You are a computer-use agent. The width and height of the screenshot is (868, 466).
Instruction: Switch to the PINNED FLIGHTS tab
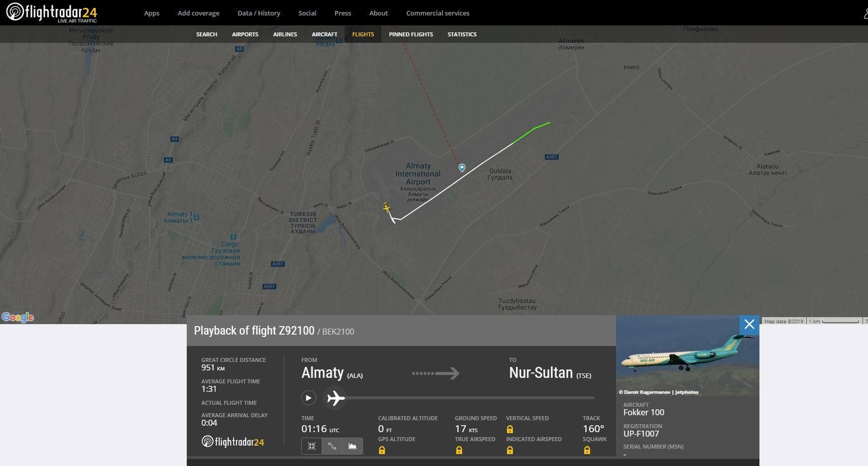click(x=411, y=34)
